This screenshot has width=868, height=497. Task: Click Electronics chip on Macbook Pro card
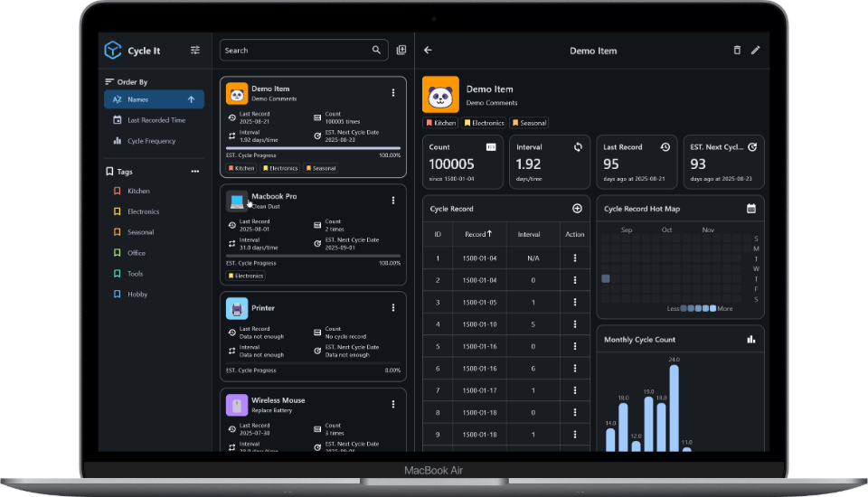246,276
